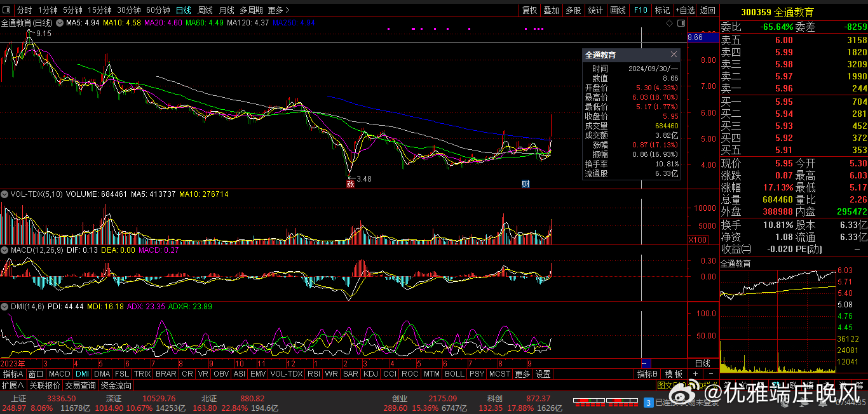Select the 1分钟 period
Viewport: 868px width, 414px height.
tap(48, 10)
